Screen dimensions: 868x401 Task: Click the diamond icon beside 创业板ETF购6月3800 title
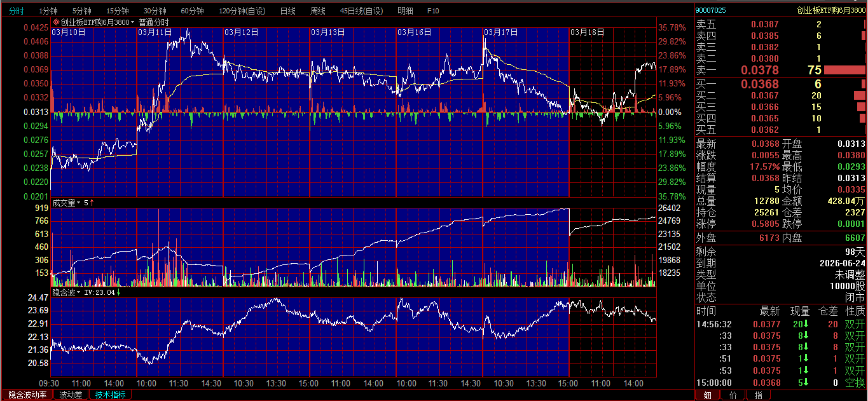point(56,22)
